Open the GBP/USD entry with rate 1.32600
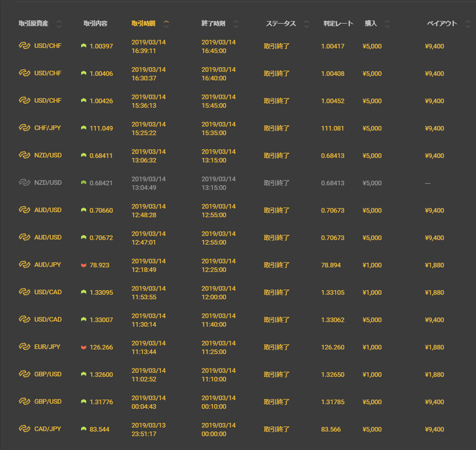 pyautogui.click(x=47, y=374)
